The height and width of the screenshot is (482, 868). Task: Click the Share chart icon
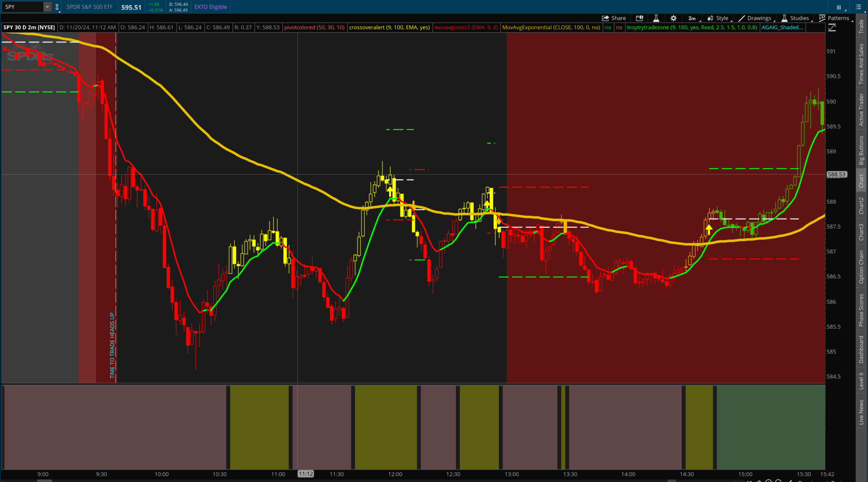pyautogui.click(x=614, y=18)
